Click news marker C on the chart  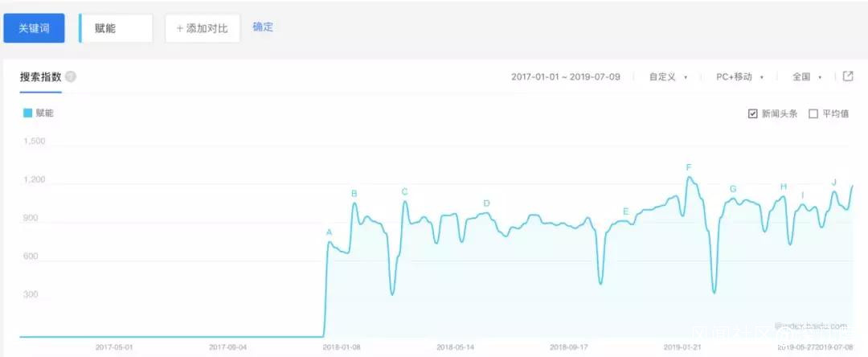point(404,192)
